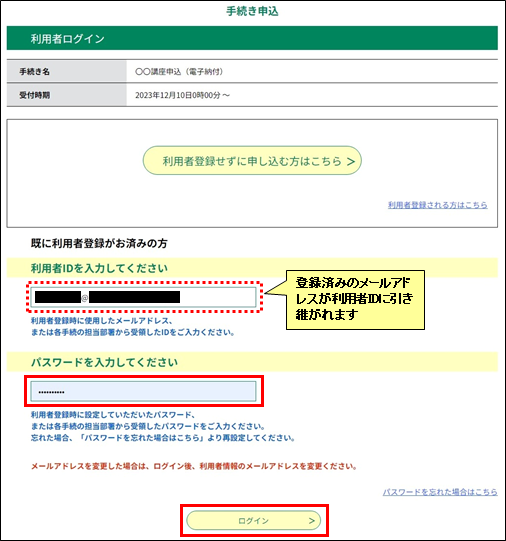Image resolution: width=506 pixels, height=541 pixels.
Task: Click the arrow icon on ログイン button
Action: pyautogui.click(x=311, y=521)
